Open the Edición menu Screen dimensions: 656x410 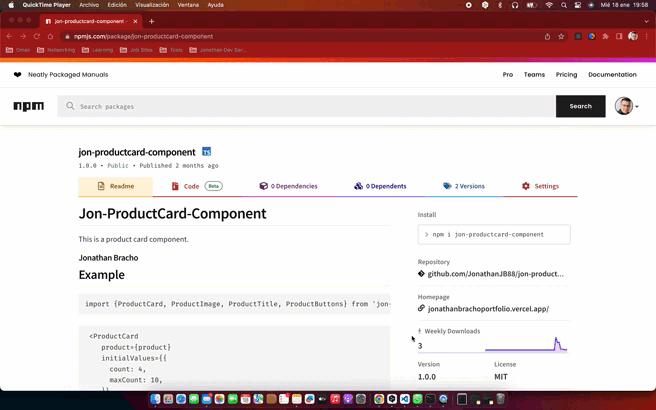[117, 5]
